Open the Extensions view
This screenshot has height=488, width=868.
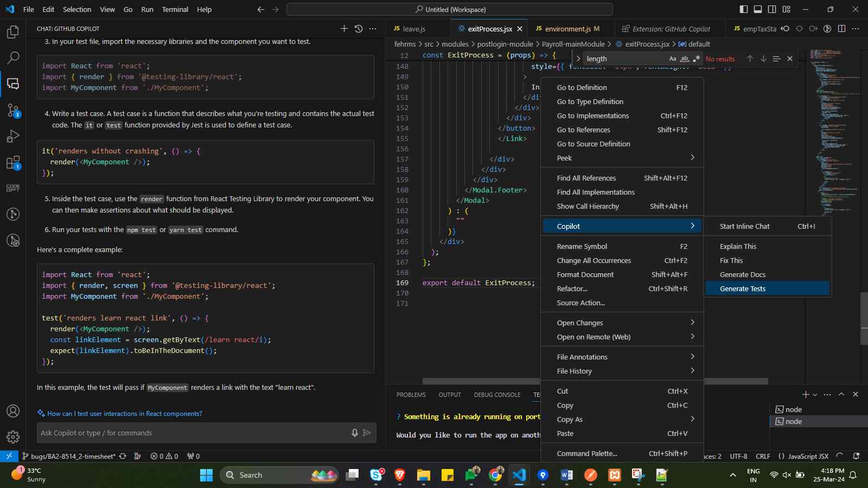pyautogui.click(x=13, y=163)
